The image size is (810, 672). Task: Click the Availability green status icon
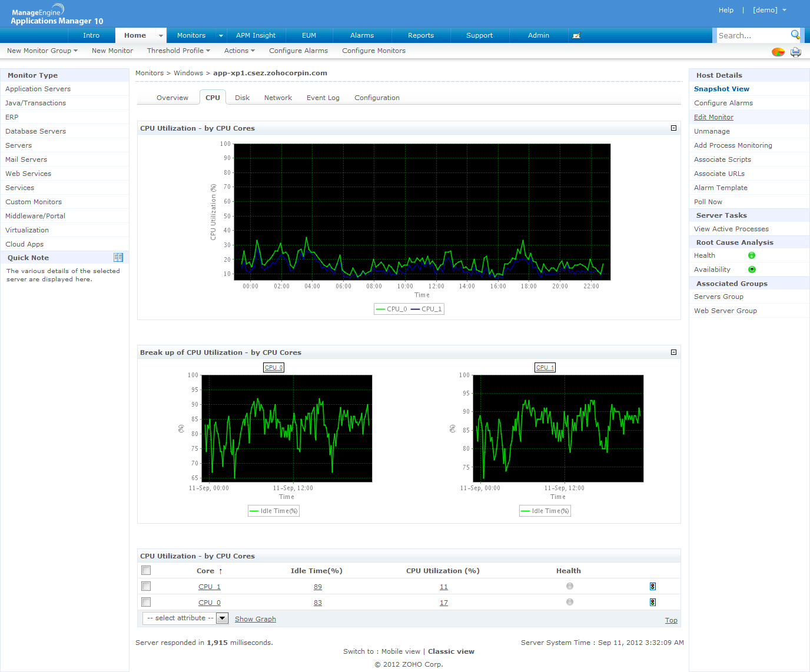coord(751,270)
